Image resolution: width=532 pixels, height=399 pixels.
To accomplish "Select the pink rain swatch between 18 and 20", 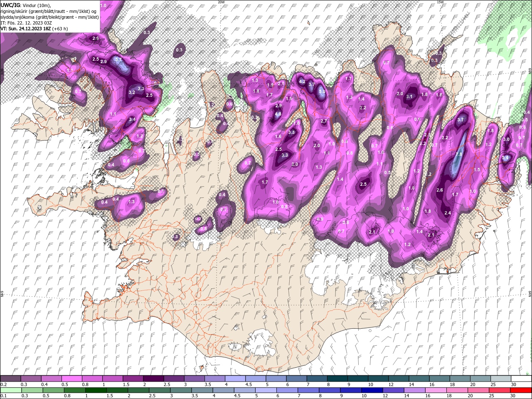I will click(457, 390).
